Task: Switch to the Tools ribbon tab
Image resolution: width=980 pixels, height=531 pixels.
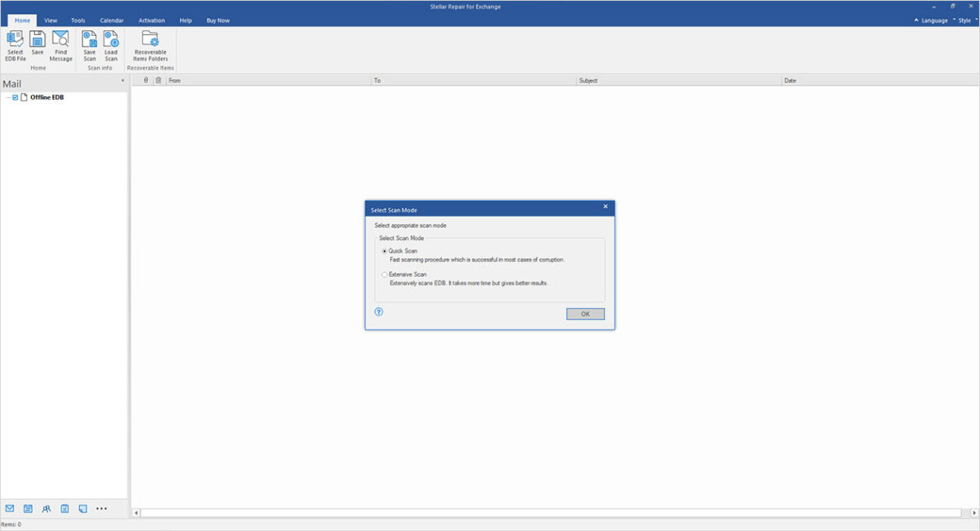Action: [x=78, y=20]
